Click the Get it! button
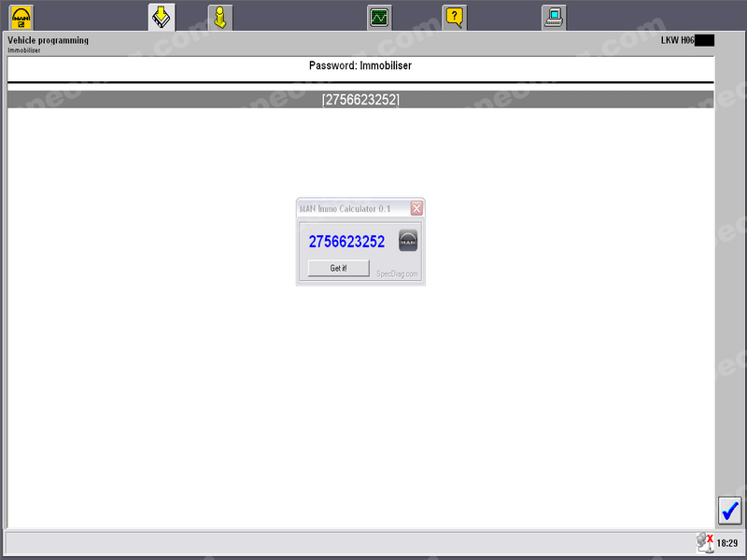The height and width of the screenshot is (560, 747). click(339, 268)
